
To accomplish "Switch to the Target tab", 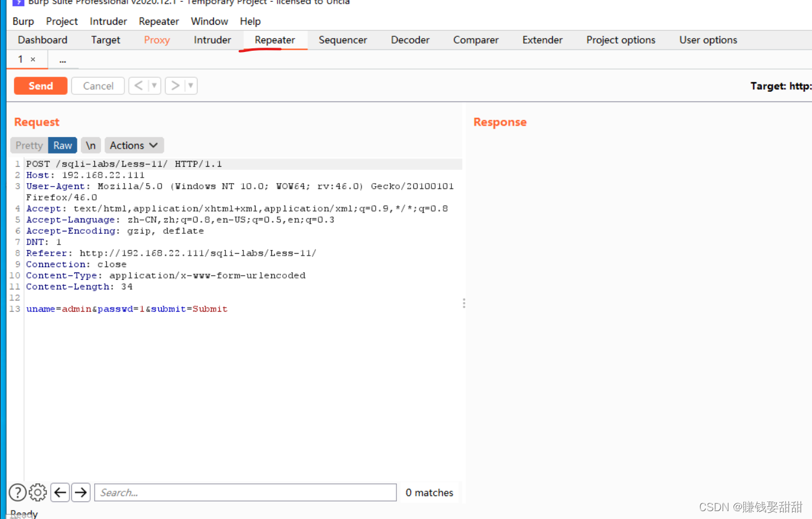I will pyautogui.click(x=106, y=40).
